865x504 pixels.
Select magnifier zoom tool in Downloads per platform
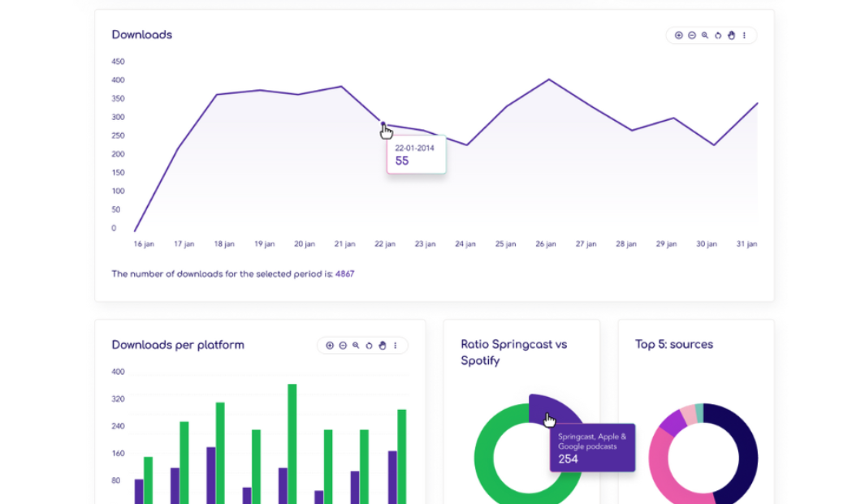point(356,345)
